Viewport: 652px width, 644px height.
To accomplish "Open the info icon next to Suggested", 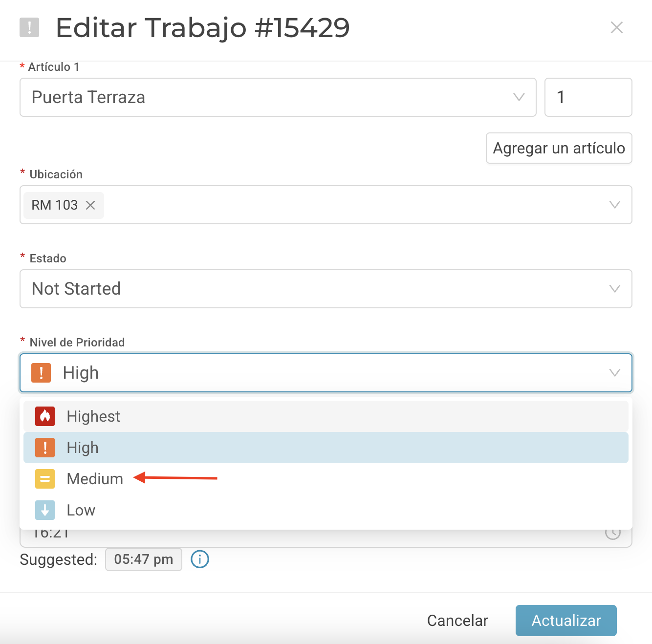I will pos(200,559).
